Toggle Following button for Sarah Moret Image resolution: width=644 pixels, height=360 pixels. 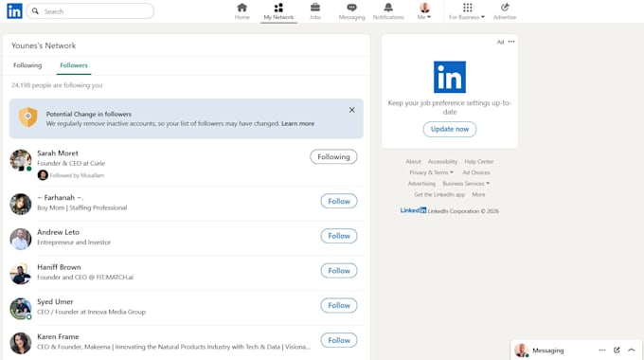(333, 156)
